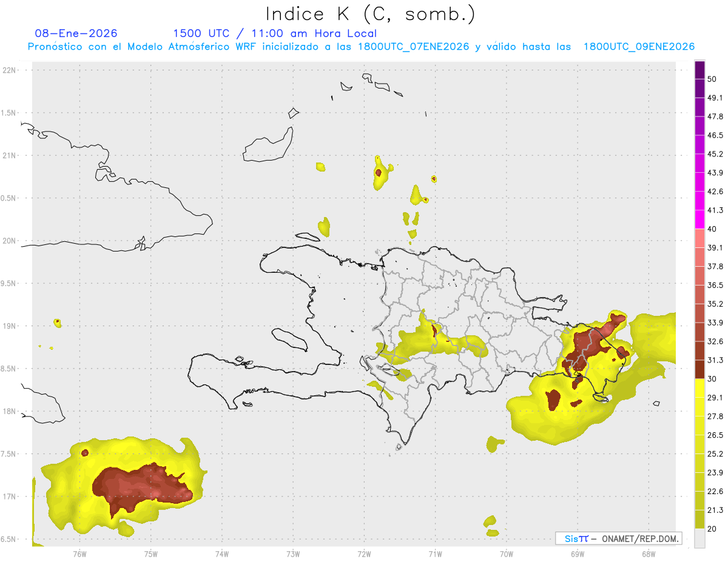Click the "73W" longitude label
728x562 pixels.
click(x=293, y=554)
